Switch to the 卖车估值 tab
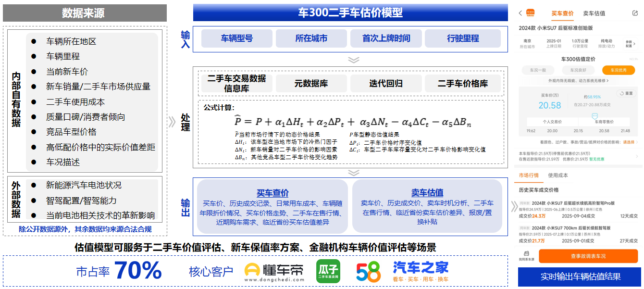Screen dimensions: 644x289 [594, 13]
